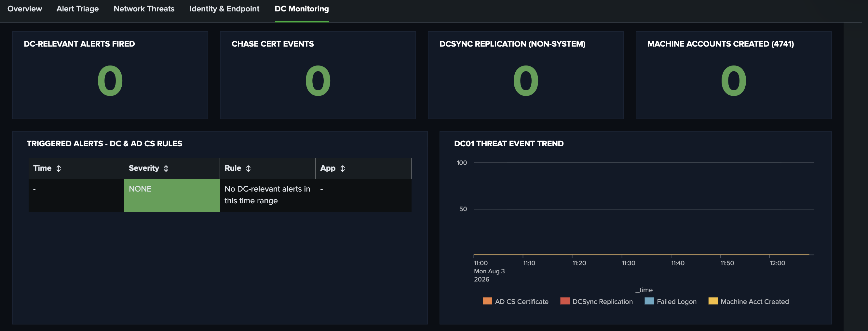Click the orange AD CS Certificate swatch
The width and height of the screenshot is (868, 331).
(487, 301)
